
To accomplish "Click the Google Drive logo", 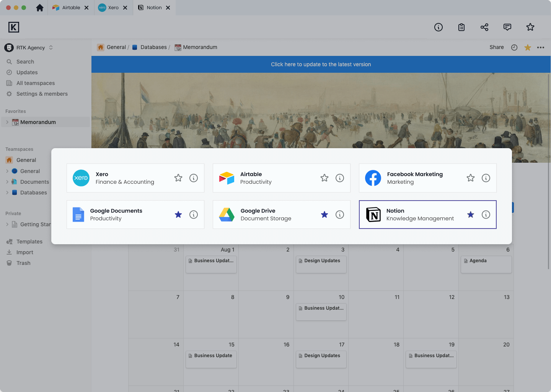I will pyautogui.click(x=227, y=215).
